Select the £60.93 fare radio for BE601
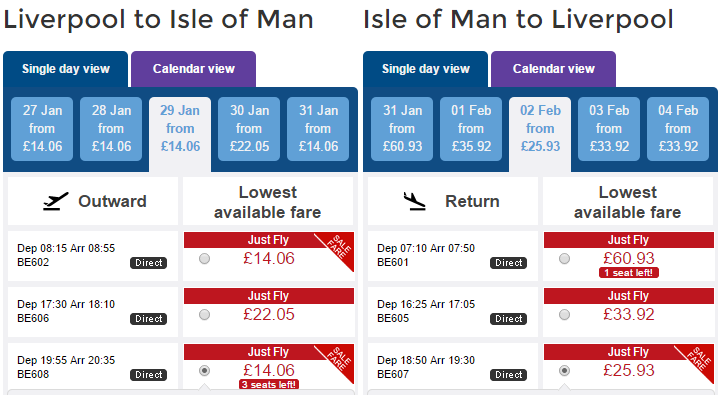This screenshot has height=395, width=719. pos(564,259)
